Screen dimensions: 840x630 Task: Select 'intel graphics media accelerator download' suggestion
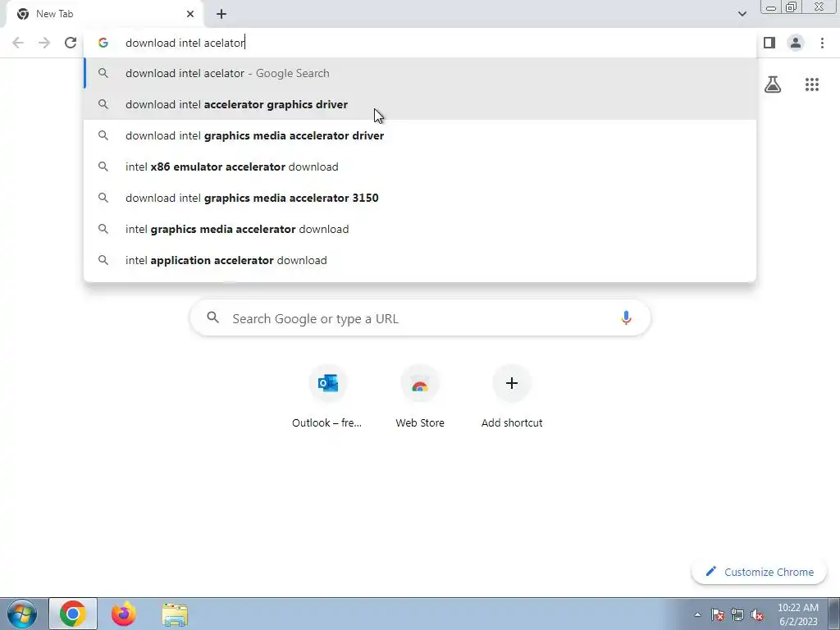420,229
